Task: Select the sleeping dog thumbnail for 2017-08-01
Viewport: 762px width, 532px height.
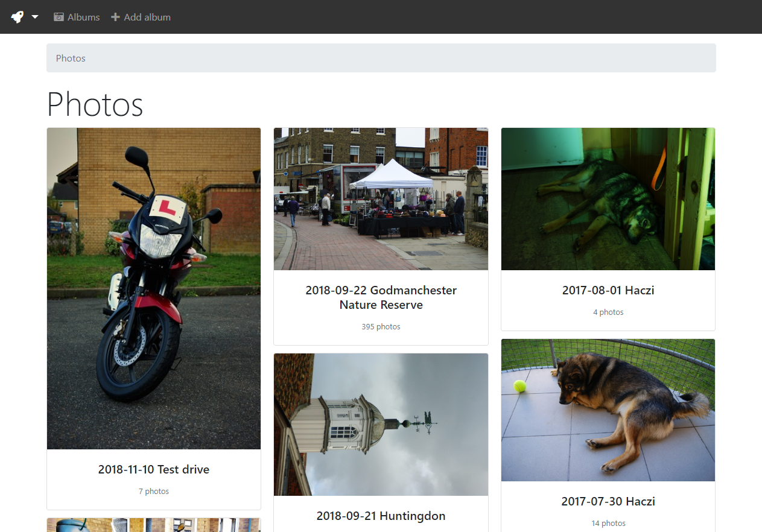Action: click(x=608, y=199)
